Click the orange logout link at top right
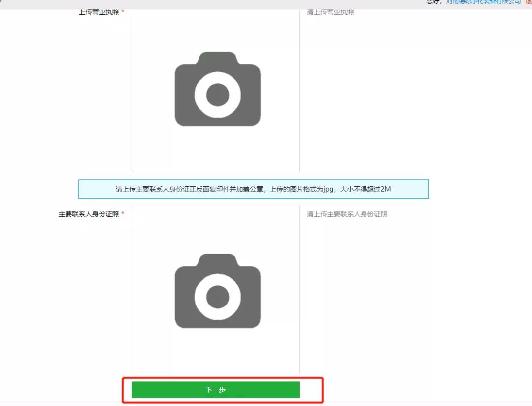 coord(529,2)
